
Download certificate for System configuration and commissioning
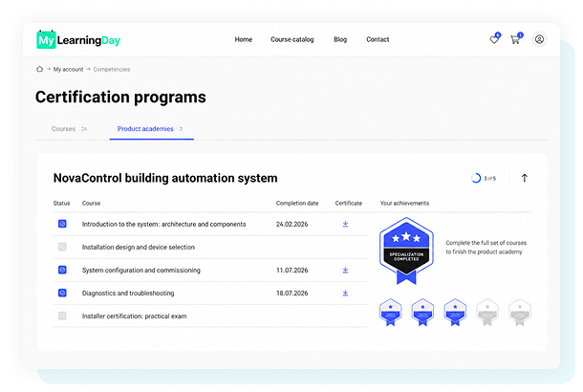coord(345,270)
